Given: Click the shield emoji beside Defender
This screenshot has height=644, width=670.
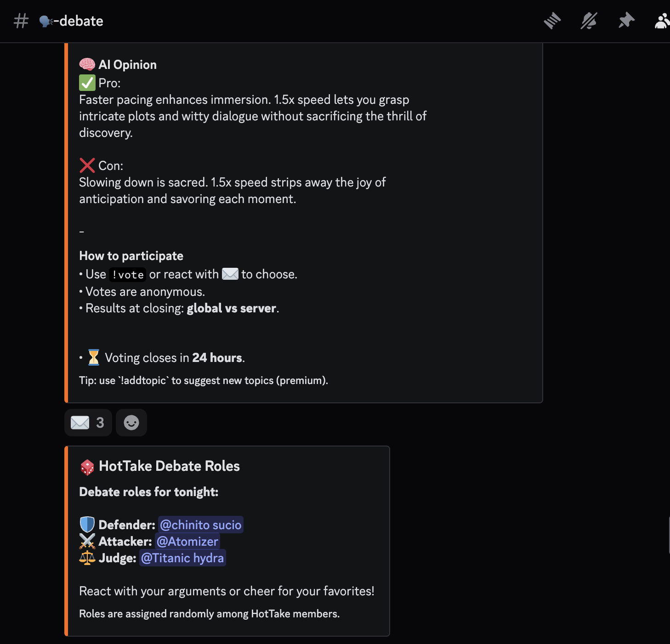Looking at the screenshot, I should click(87, 525).
